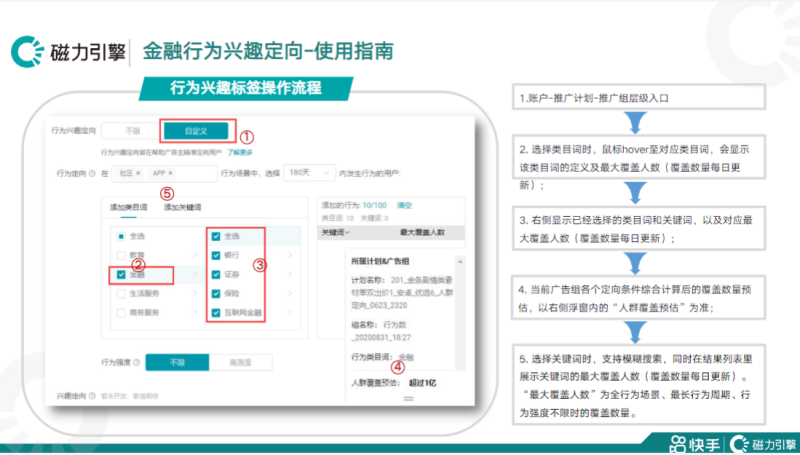Uncheck the 保险 subcategory checkbox

(x=216, y=293)
